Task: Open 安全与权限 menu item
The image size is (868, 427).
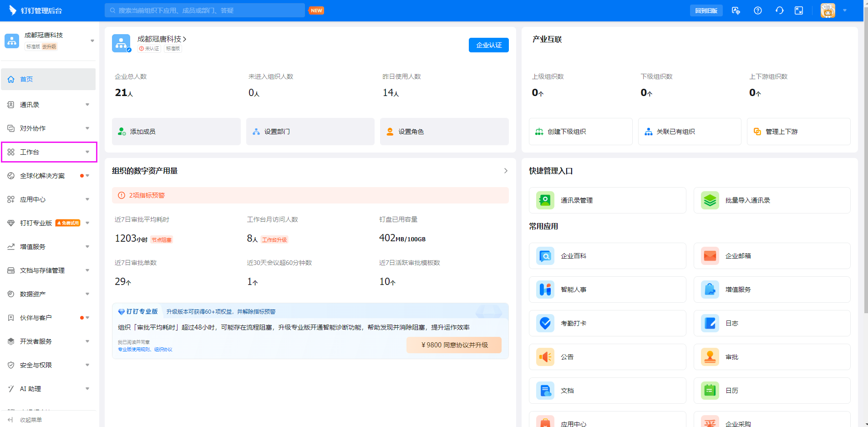Action: click(48, 365)
